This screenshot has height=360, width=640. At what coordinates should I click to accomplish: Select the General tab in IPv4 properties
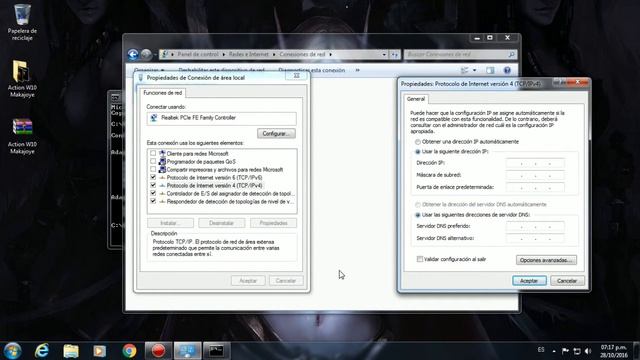point(416,99)
